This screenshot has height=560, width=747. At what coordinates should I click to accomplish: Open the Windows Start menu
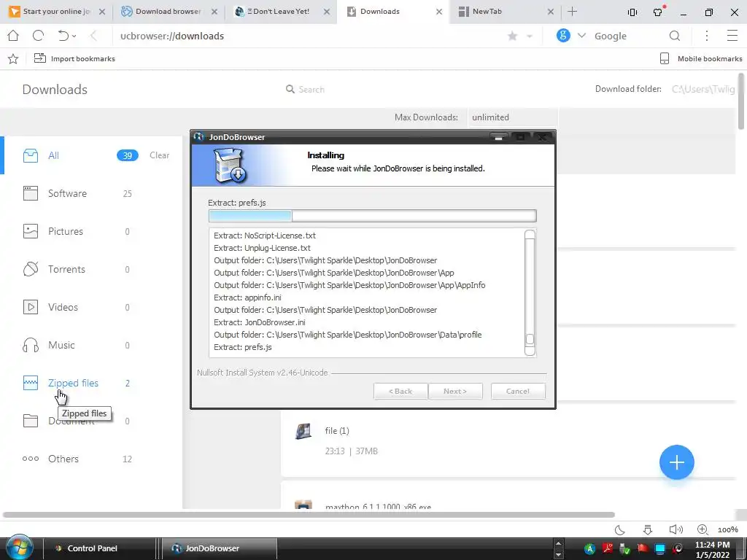click(19, 548)
